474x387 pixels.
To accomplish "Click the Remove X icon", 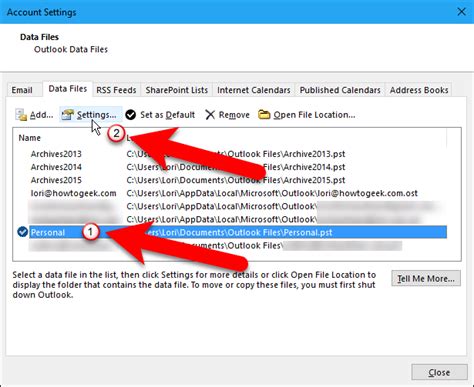I will [210, 115].
